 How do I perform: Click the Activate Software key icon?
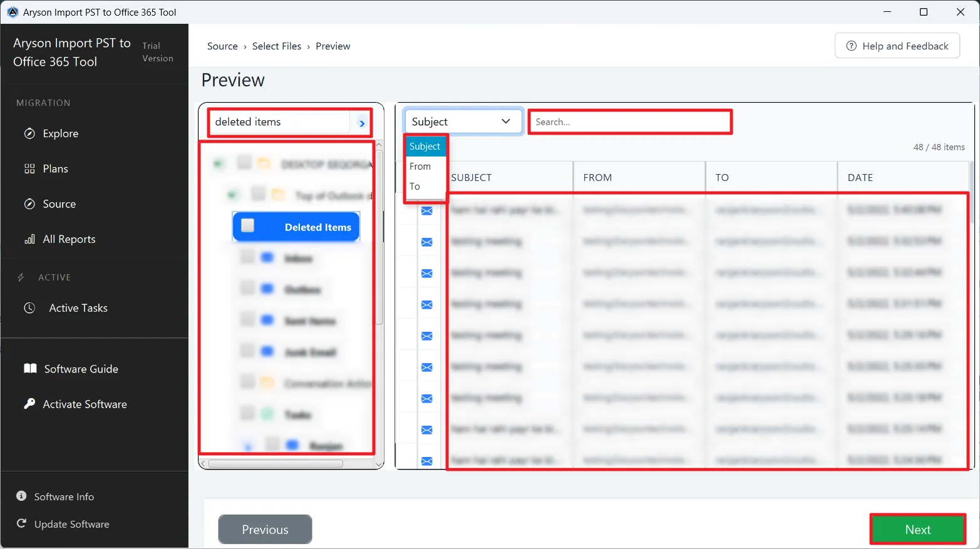pos(29,404)
